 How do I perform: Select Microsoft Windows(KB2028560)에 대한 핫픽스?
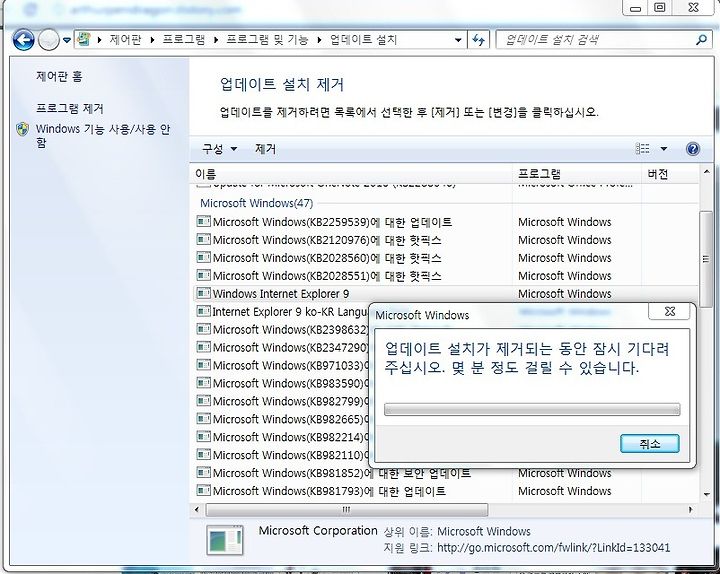[x=327, y=258]
